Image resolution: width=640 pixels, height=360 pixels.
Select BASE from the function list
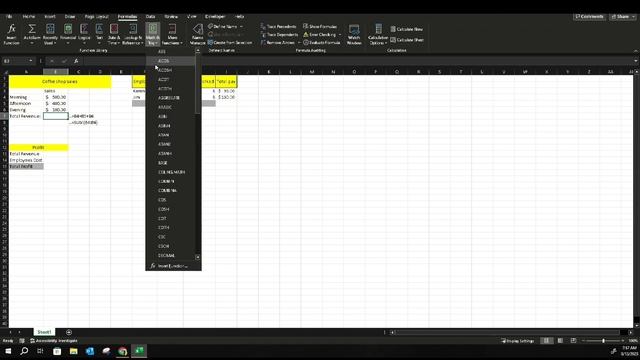click(170, 163)
